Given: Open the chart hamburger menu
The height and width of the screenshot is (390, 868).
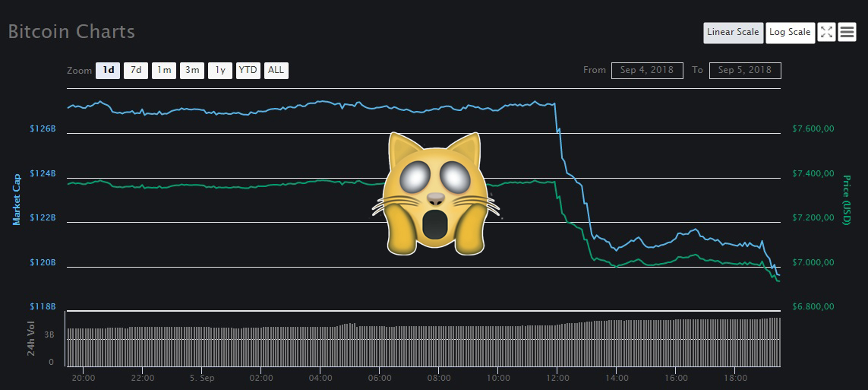Looking at the screenshot, I should coord(847,32).
